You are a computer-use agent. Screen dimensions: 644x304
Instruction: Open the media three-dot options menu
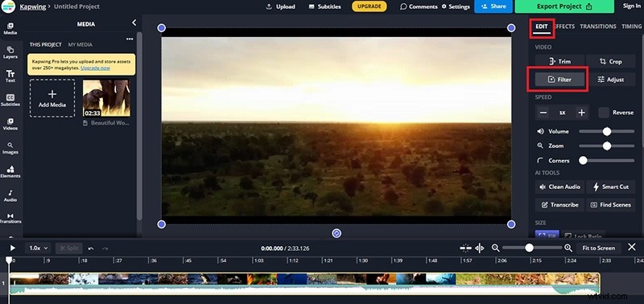[130, 39]
